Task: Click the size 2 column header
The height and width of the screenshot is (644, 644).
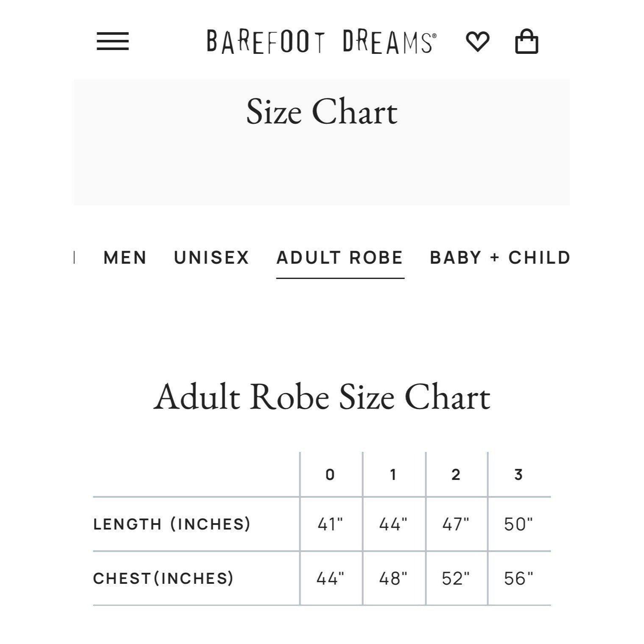Action: point(456,475)
